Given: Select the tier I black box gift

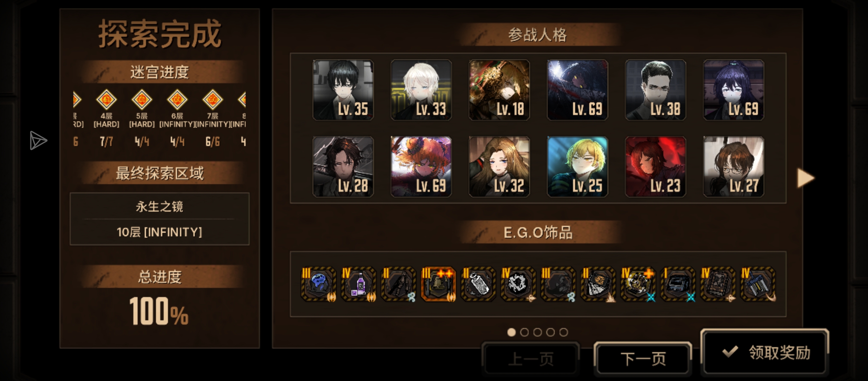Looking at the screenshot, I should (678, 284).
